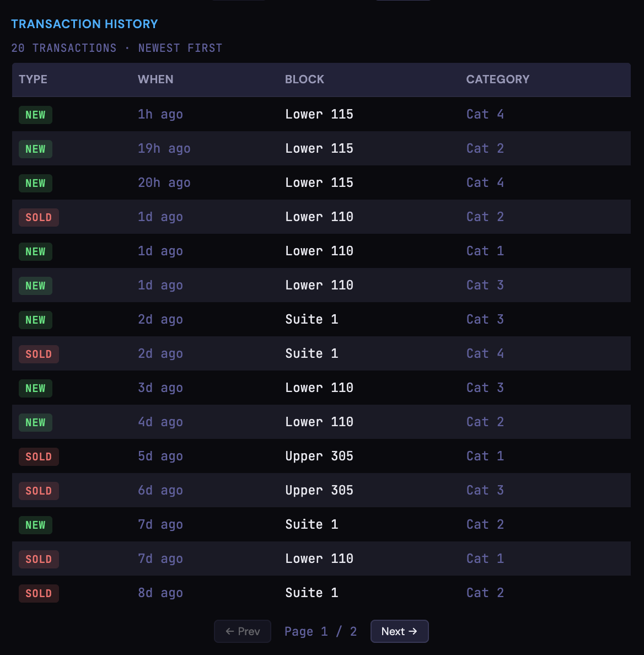The width and height of the screenshot is (644, 655).
Task: Select the SOLD badge on the 8d ago transaction
Action: click(x=39, y=593)
